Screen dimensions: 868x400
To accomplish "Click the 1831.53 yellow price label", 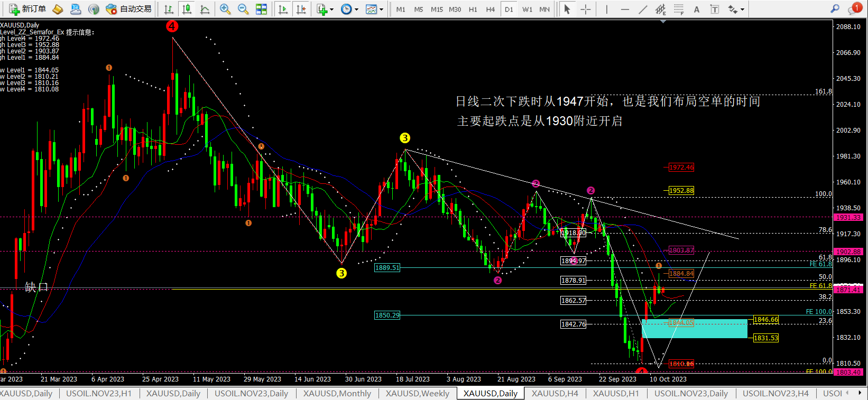I will [x=766, y=338].
